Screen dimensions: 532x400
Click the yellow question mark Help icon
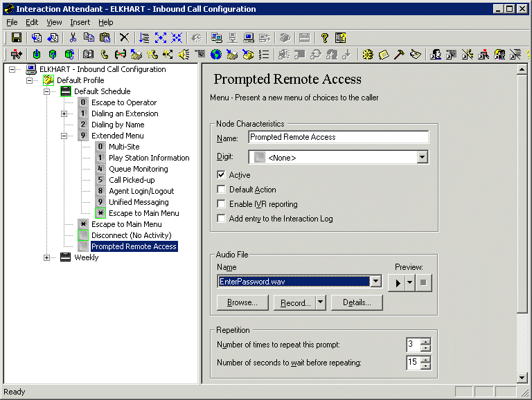tap(324, 37)
